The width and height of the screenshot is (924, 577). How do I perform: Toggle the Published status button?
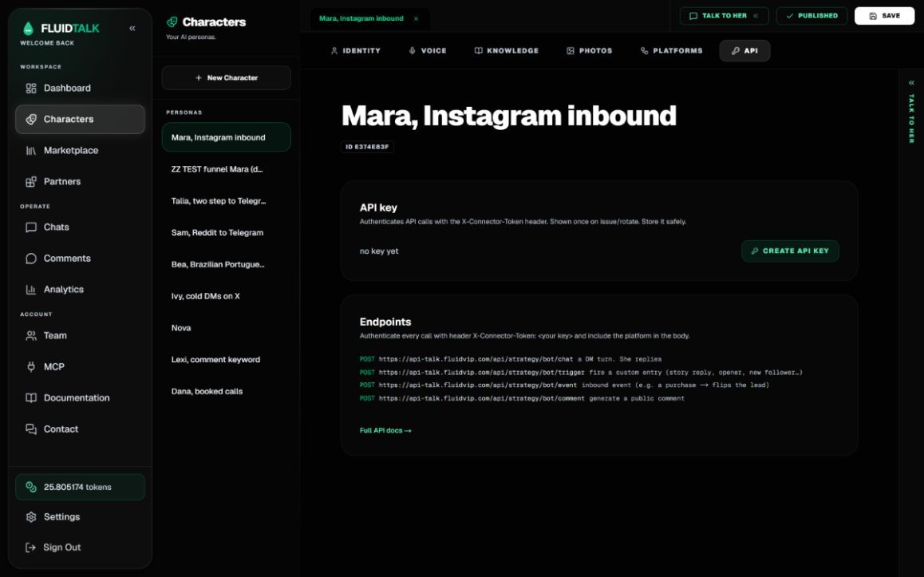pos(811,16)
